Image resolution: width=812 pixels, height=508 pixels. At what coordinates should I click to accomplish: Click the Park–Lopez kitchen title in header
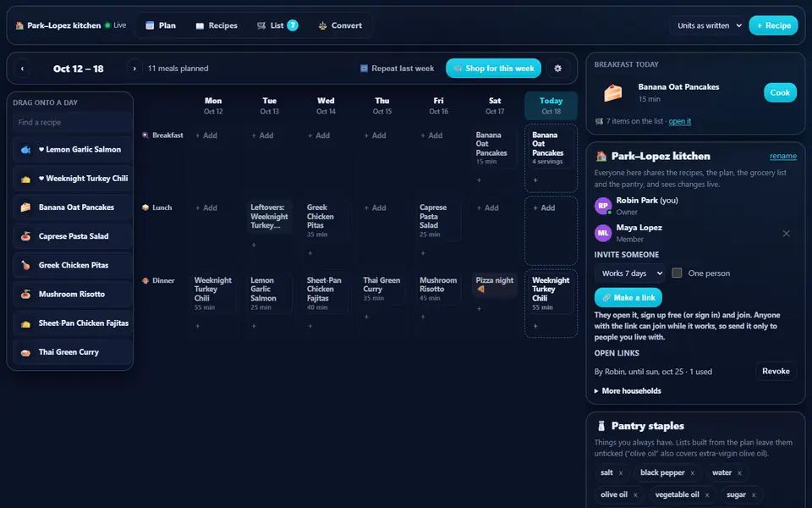pos(63,25)
